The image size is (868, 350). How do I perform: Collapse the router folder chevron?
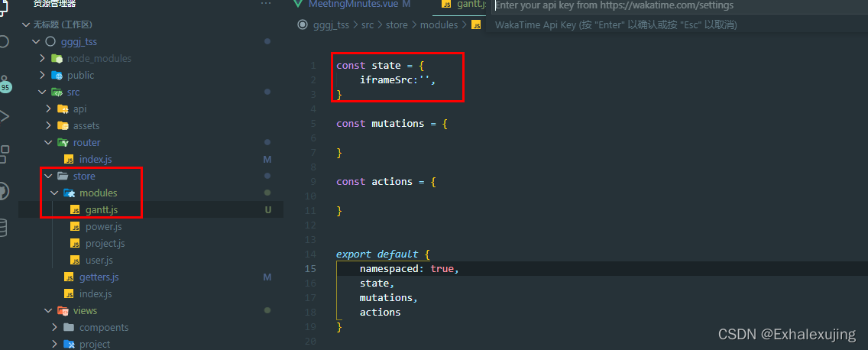coord(49,142)
